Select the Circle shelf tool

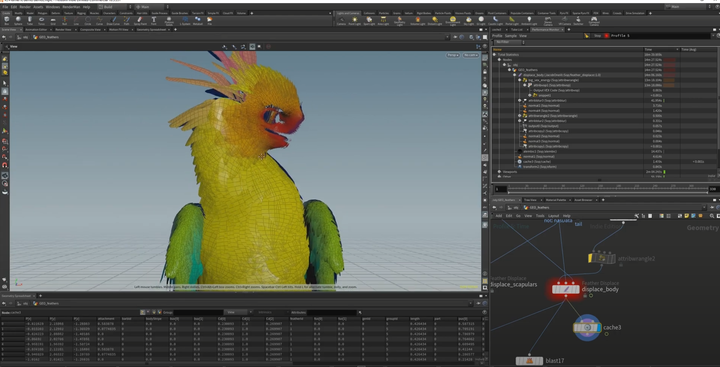88,20
